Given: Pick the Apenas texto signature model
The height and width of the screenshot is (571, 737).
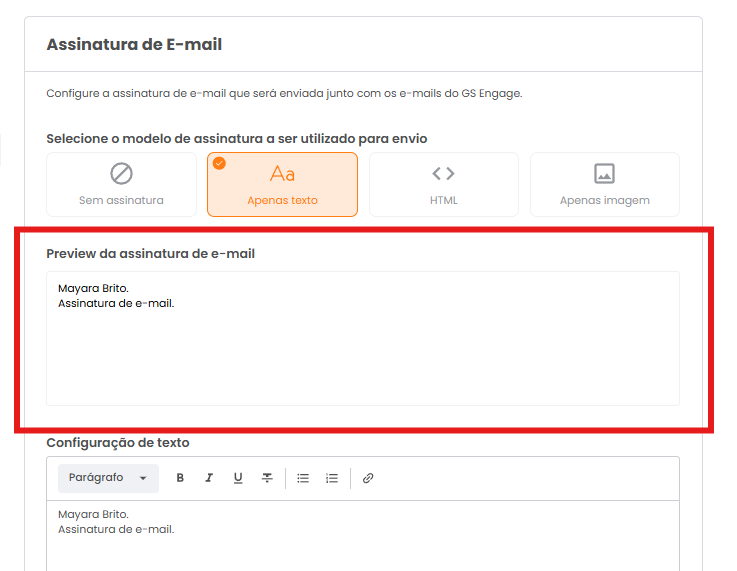Looking at the screenshot, I should tap(282, 184).
